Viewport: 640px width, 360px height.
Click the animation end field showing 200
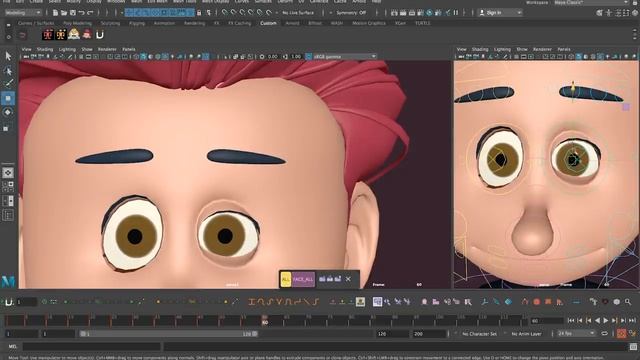click(x=429, y=333)
